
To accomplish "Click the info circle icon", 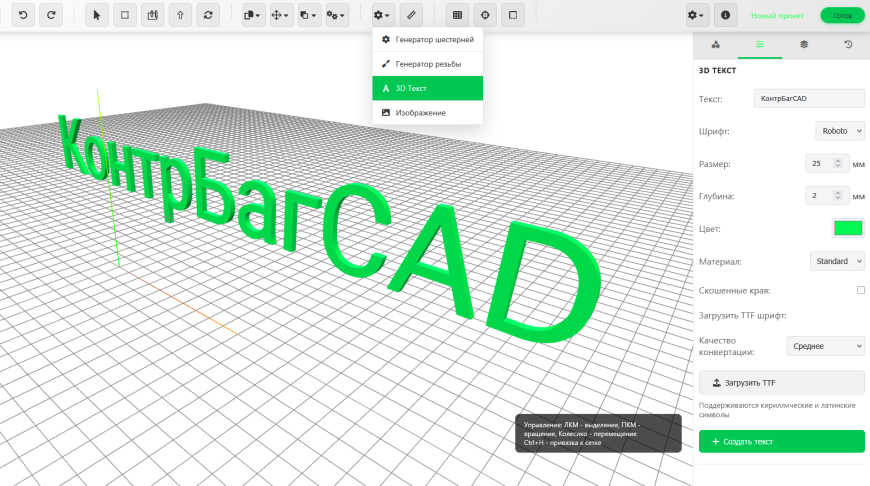I will coord(725,15).
